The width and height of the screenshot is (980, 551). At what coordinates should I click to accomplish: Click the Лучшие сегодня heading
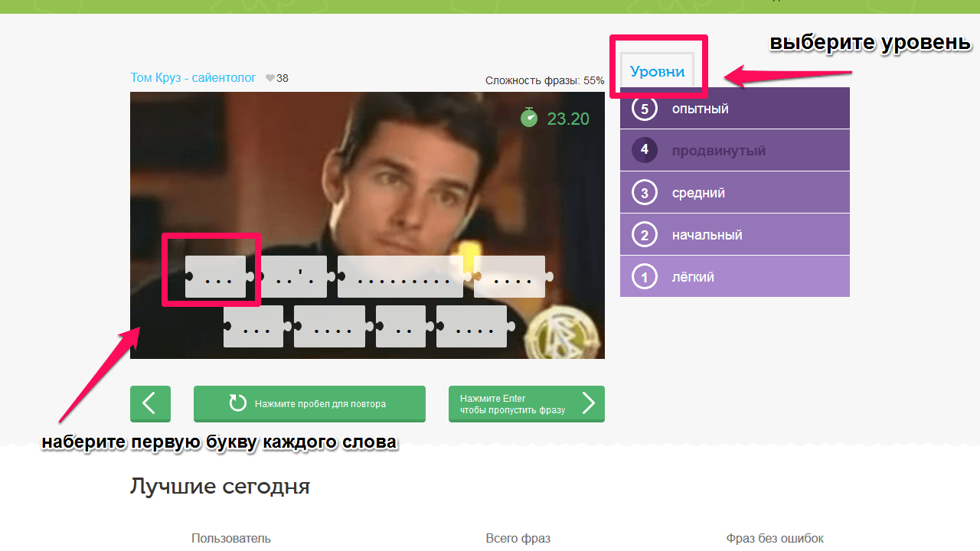point(220,487)
